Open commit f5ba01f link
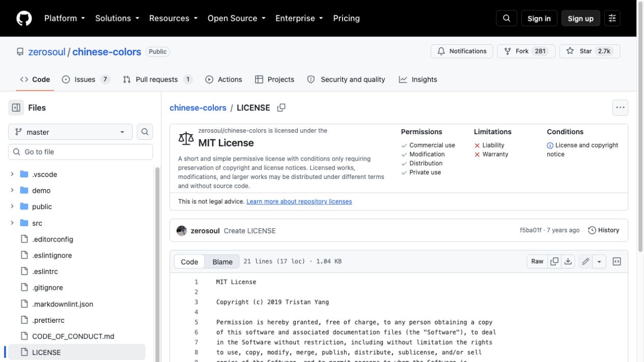The image size is (644, 362). [530, 230]
